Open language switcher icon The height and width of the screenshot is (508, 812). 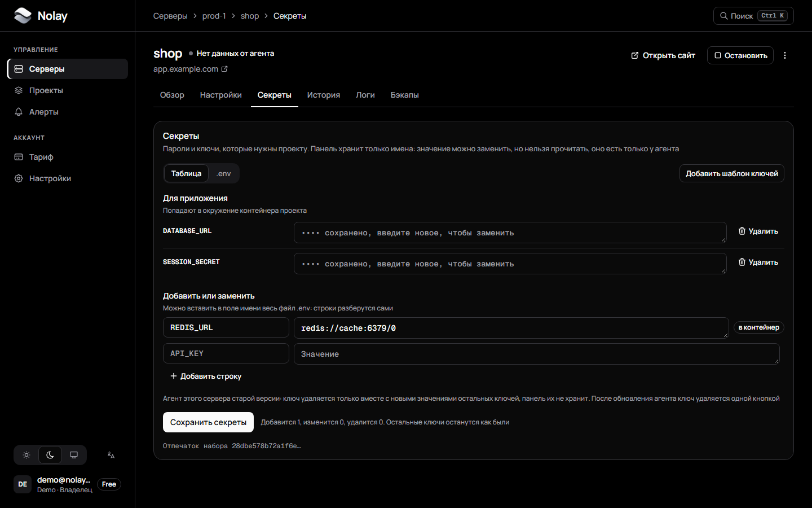point(111,455)
